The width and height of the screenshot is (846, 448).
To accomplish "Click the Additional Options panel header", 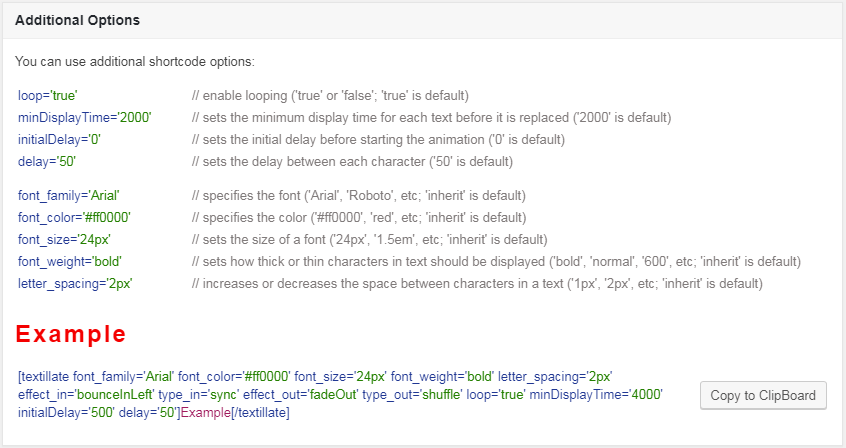I will (x=77, y=20).
